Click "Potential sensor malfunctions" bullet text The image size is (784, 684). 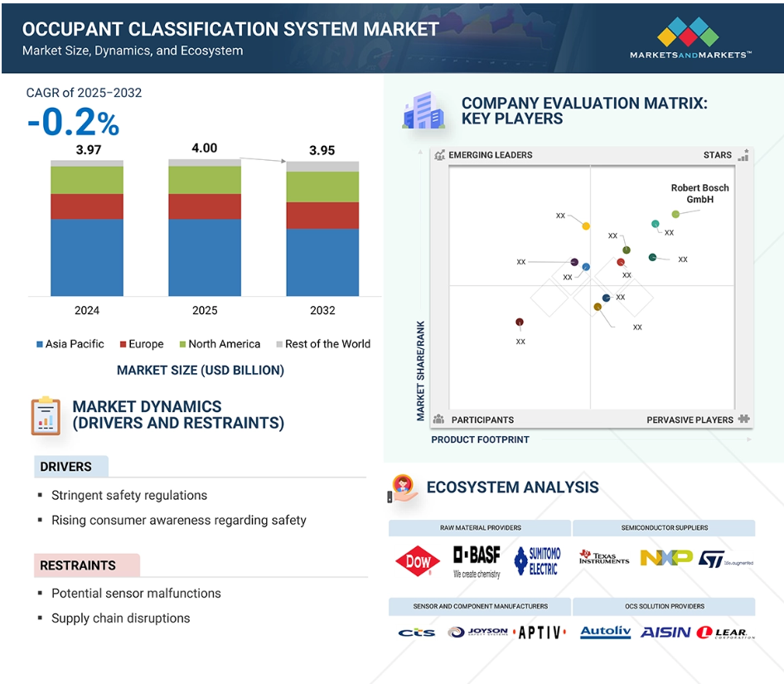click(x=136, y=594)
